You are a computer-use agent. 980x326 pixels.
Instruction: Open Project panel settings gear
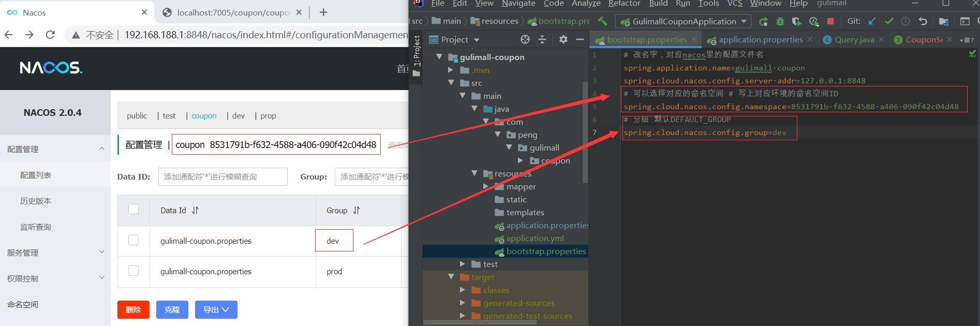click(563, 39)
